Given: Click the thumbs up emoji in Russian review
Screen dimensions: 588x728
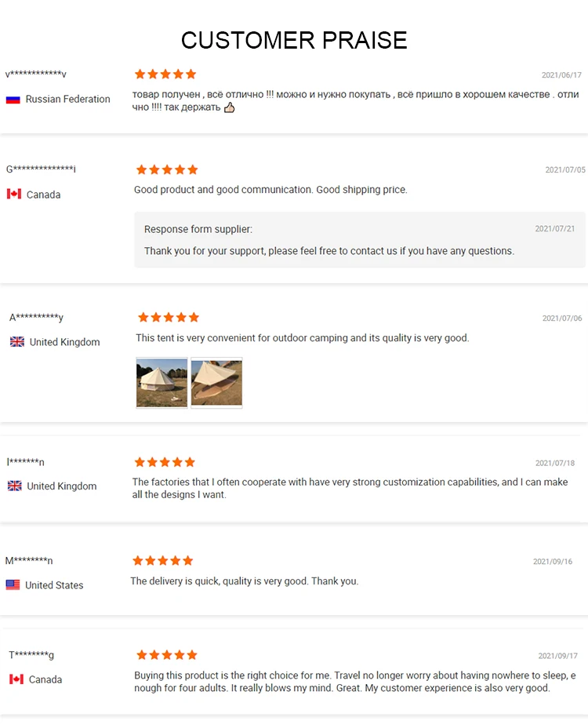Looking at the screenshot, I should pyautogui.click(x=230, y=107).
